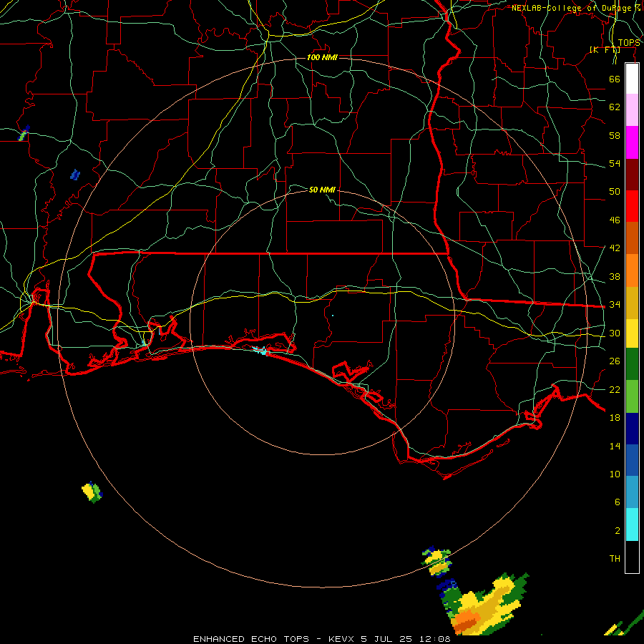
Task: Click the legend value 66
Action: click(615, 79)
